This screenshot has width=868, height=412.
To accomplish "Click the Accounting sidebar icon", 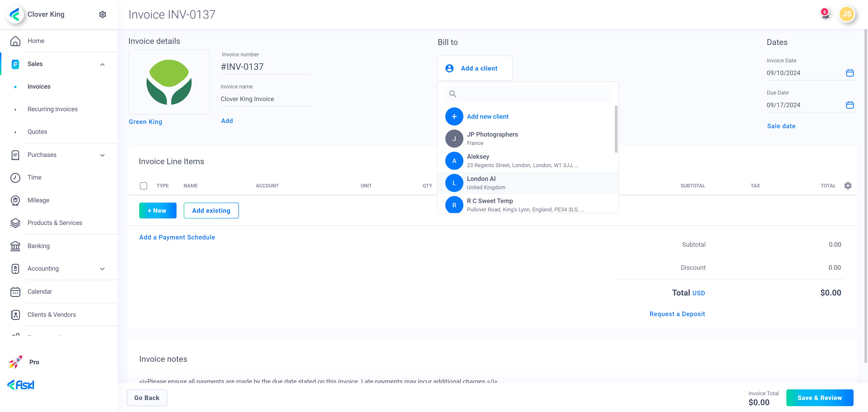I will coord(15,269).
